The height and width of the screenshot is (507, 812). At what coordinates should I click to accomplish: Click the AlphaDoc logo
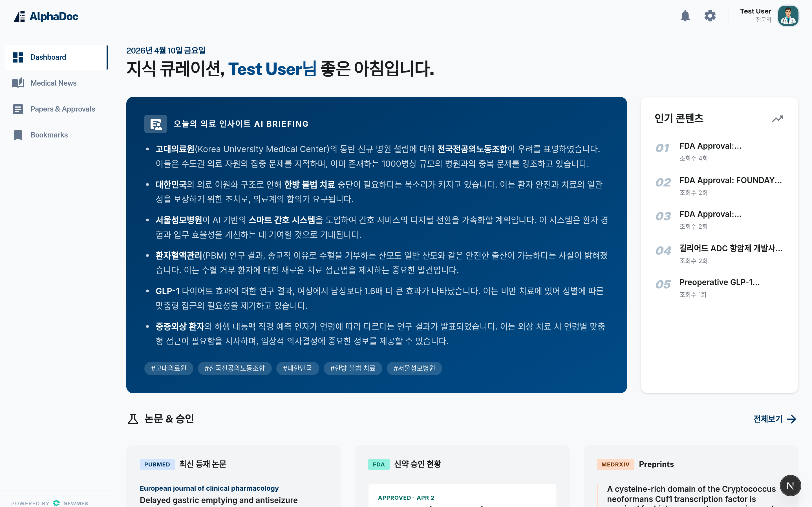click(46, 16)
